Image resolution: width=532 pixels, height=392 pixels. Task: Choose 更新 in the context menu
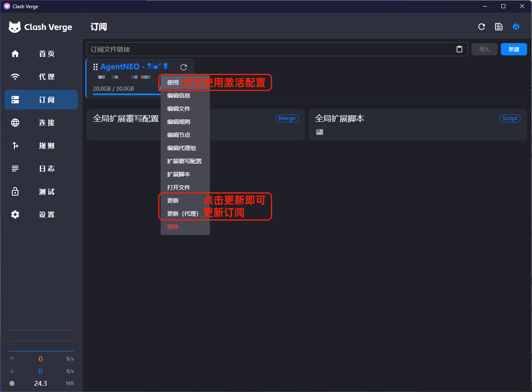click(x=185, y=201)
